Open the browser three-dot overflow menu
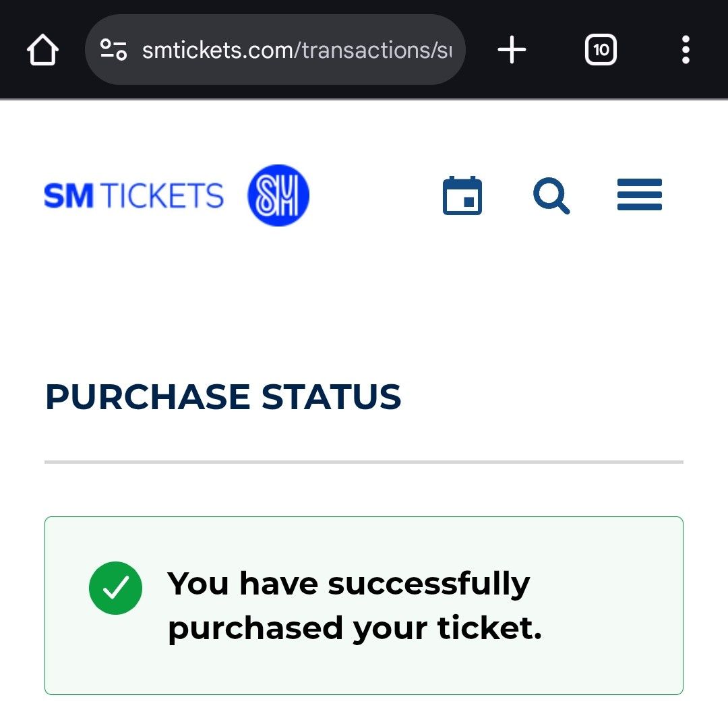Screen dimensions: 728x728 [x=686, y=50]
